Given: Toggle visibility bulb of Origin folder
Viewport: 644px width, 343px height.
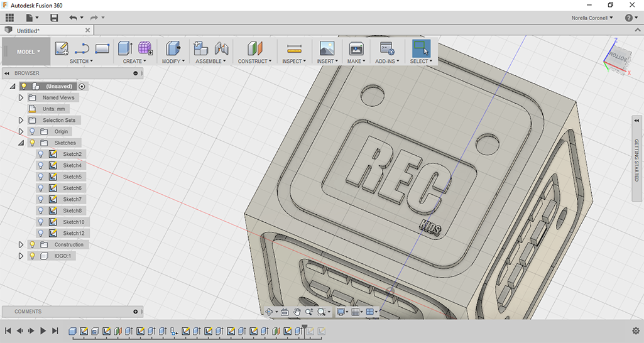Looking at the screenshot, I should click(32, 131).
